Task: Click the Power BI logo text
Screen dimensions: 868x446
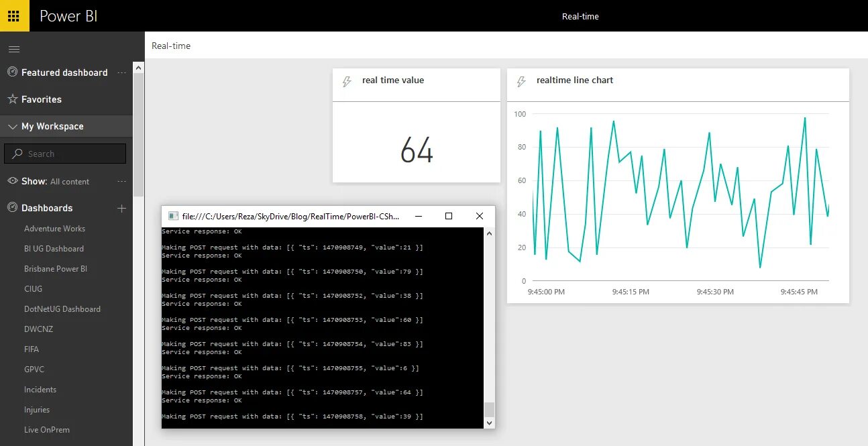Action: click(68, 16)
